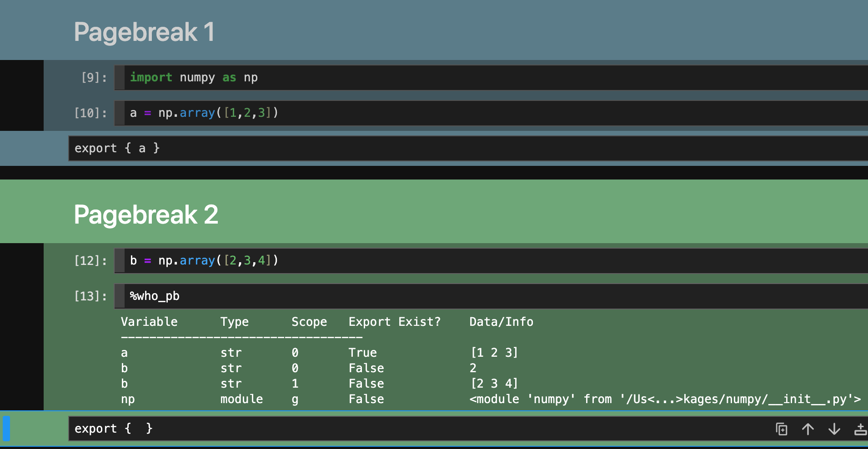Click the Pagebreak 1 heading
Viewport: 868px width, 449px height.
[x=144, y=32]
